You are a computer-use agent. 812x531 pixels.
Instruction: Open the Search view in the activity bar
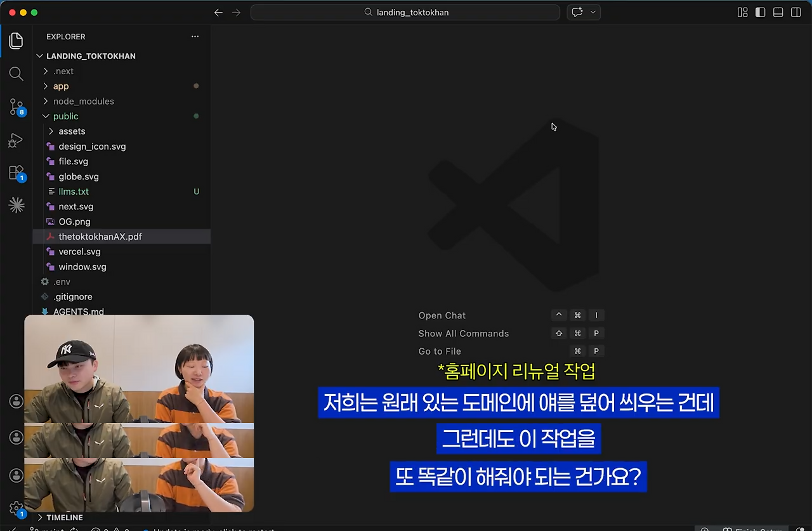[x=16, y=74]
